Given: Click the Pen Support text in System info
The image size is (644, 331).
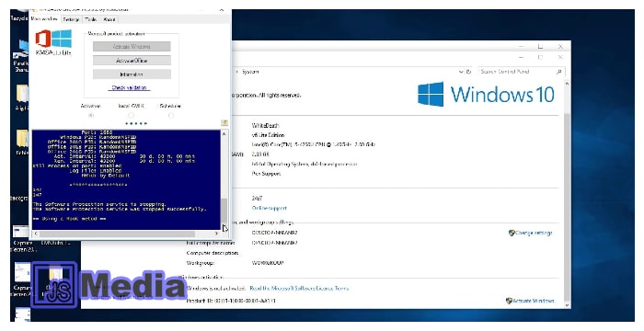Looking at the screenshot, I should click(266, 174).
